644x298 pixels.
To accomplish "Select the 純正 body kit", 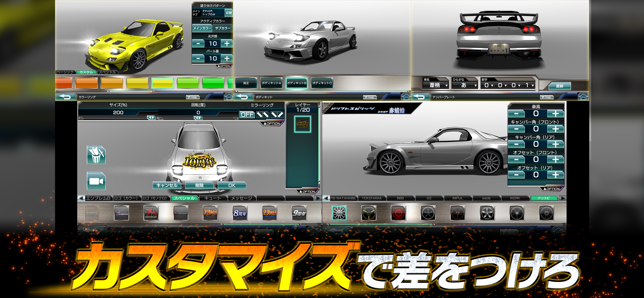I will click(246, 83).
